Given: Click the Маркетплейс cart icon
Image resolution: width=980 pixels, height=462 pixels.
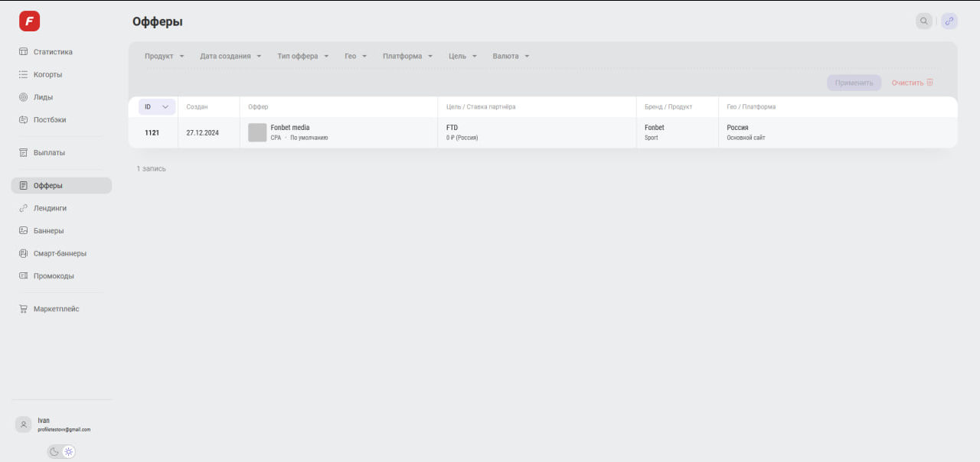Looking at the screenshot, I should 23,309.
